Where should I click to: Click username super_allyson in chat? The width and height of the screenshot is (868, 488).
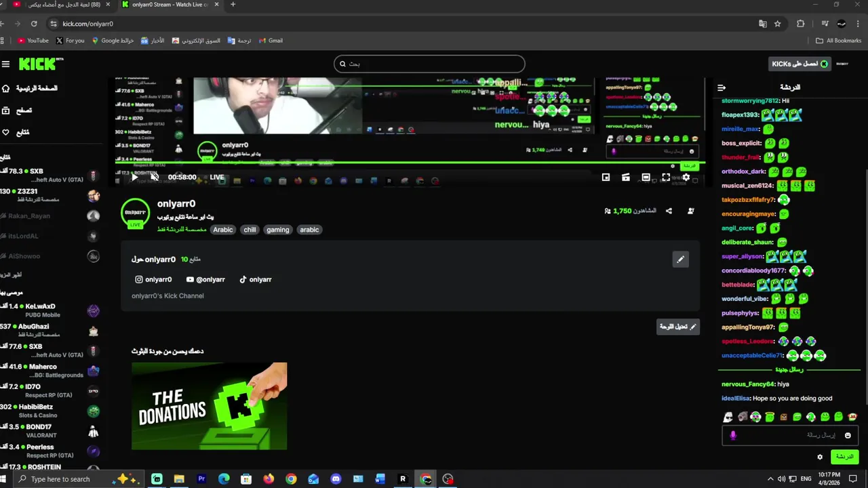coord(743,257)
